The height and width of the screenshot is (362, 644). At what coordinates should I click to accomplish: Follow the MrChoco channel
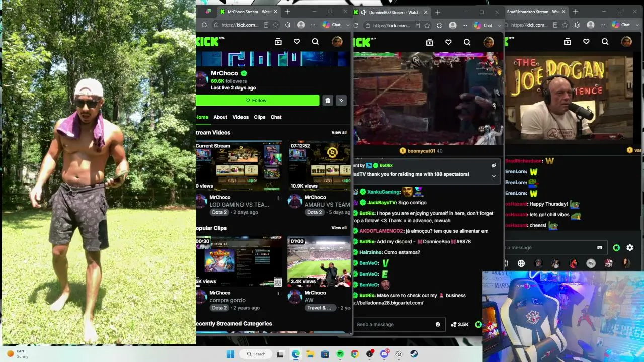click(x=258, y=100)
